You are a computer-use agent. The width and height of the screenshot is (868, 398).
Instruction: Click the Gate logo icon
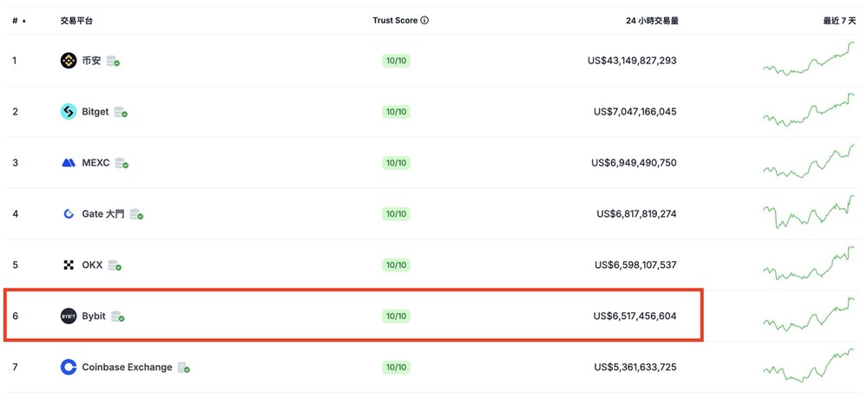(x=69, y=214)
